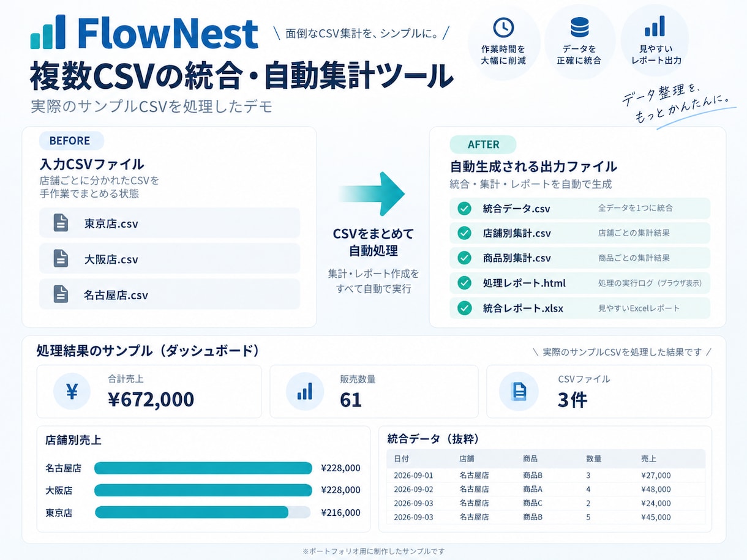Image resolution: width=747 pixels, height=560 pixels.
Task: Click the 入力CSVファイル heading
Action: [x=92, y=164]
